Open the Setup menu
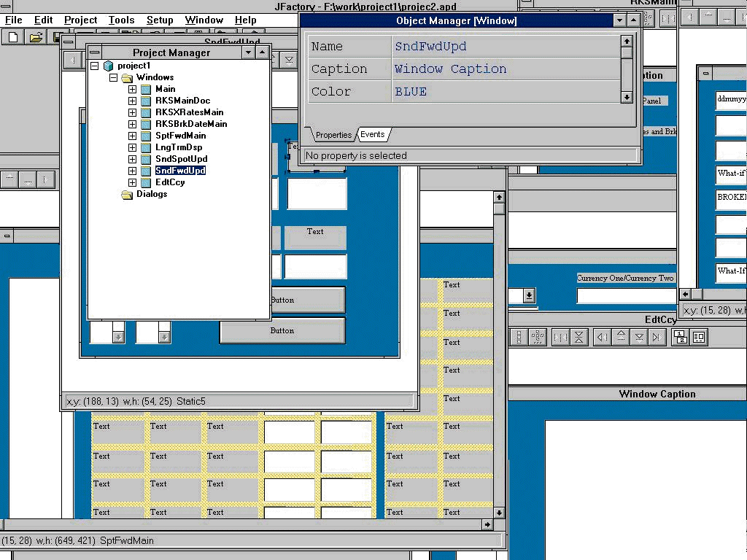The image size is (747, 560). tap(160, 20)
